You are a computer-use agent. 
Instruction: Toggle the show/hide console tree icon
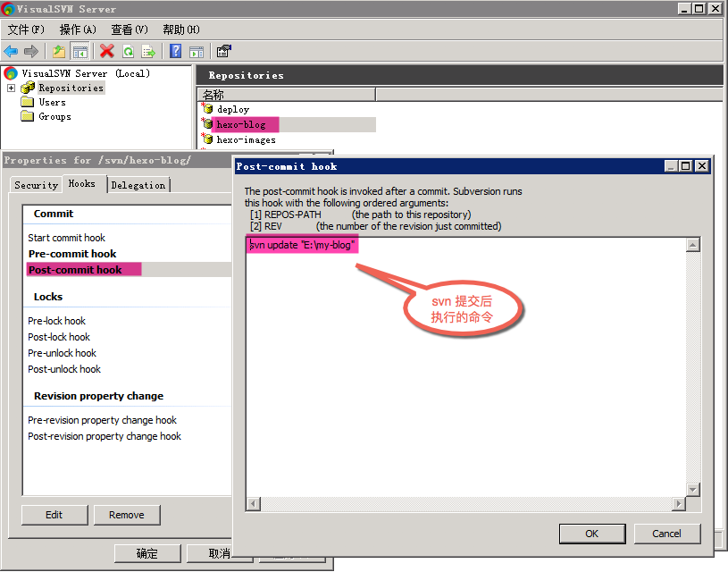pyautogui.click(x=80, y=52)
